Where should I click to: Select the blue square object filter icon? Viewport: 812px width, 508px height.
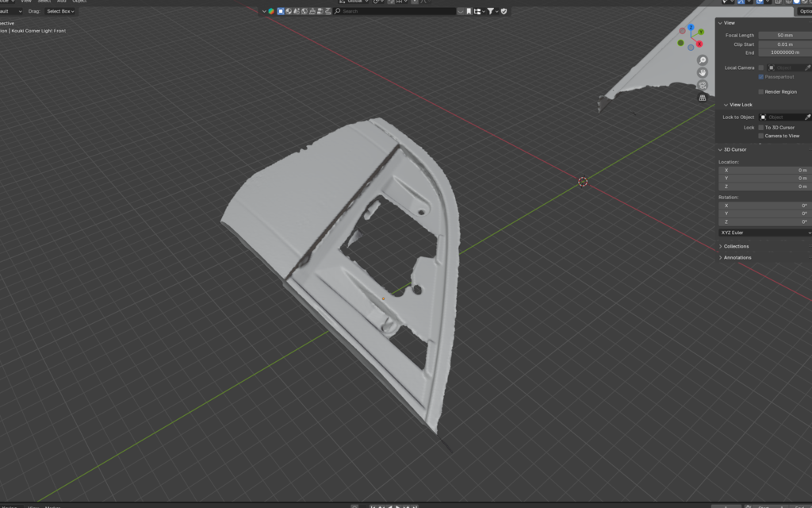click(x=281, y=11)
